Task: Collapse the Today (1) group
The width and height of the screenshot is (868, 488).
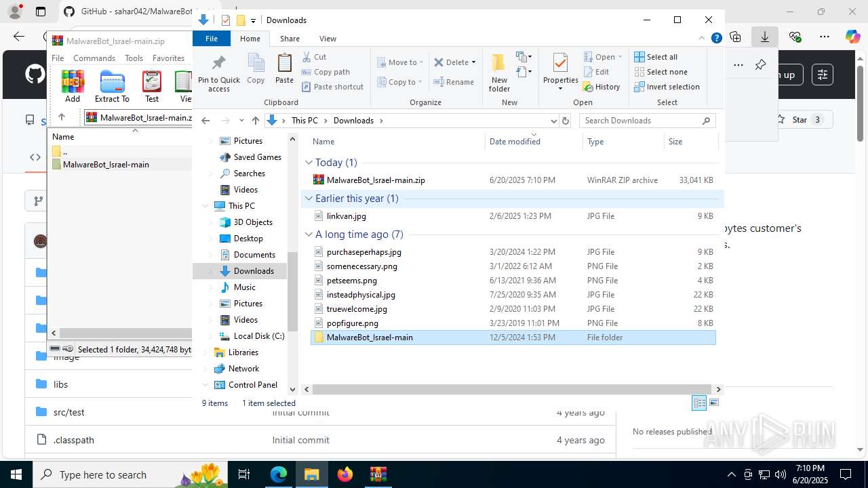Action: click(x=309, y=163)
